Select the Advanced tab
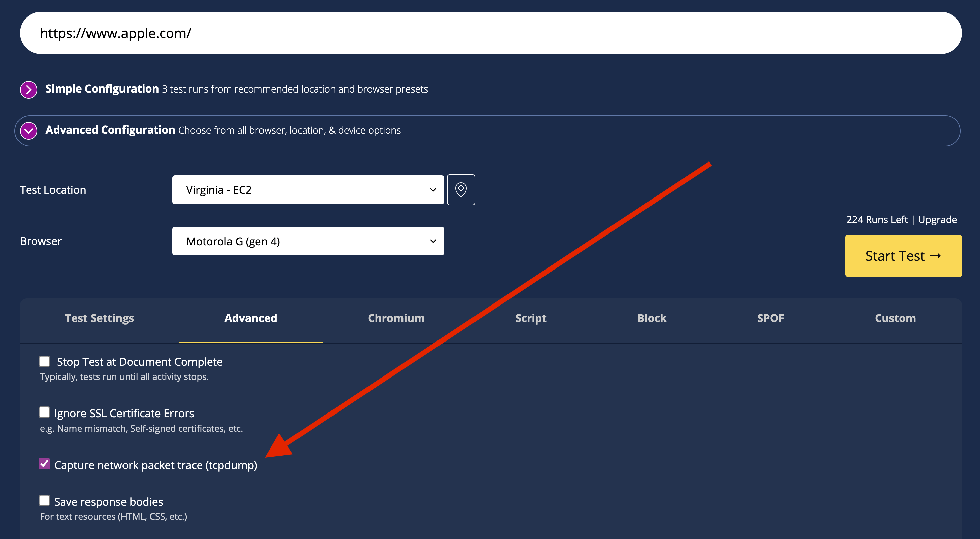This screenshot has width=980, height=539. (251, 318)
